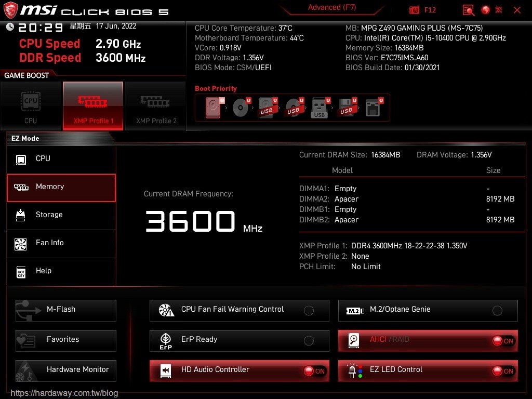Click the HOT KEY icon beside Help
This screenshot has height=399, width=532.
tap(21, 272)
